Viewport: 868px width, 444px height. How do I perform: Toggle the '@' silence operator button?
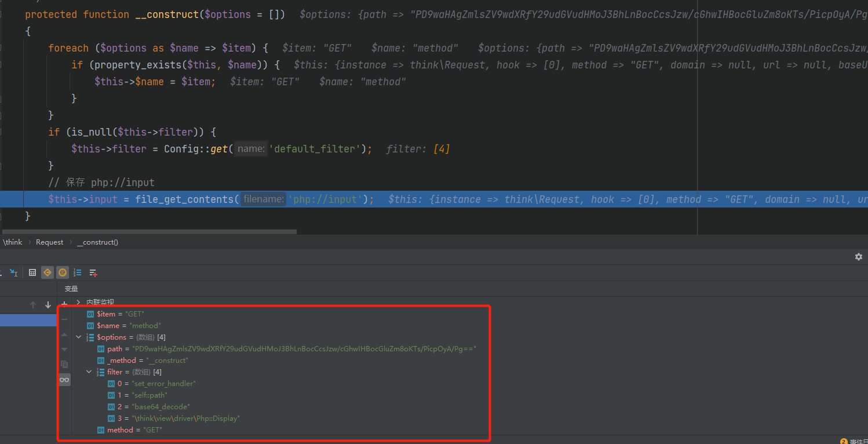click(x=63, y=272)
